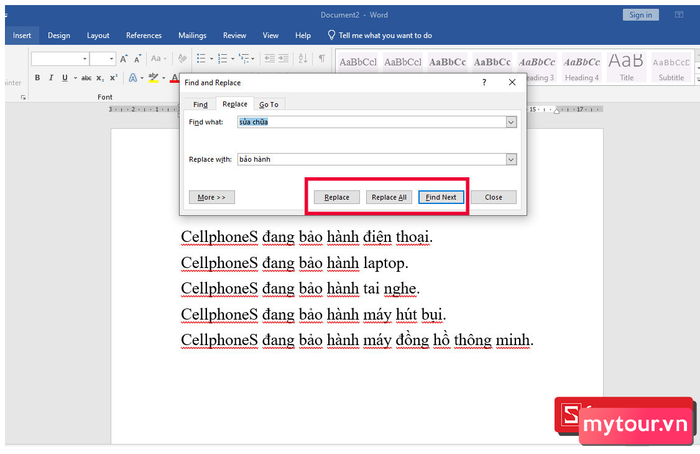Viewport: 700px width, 454px height.
Task: Expand the Find what dropdown arrow
Action: (x=511, y=122)
